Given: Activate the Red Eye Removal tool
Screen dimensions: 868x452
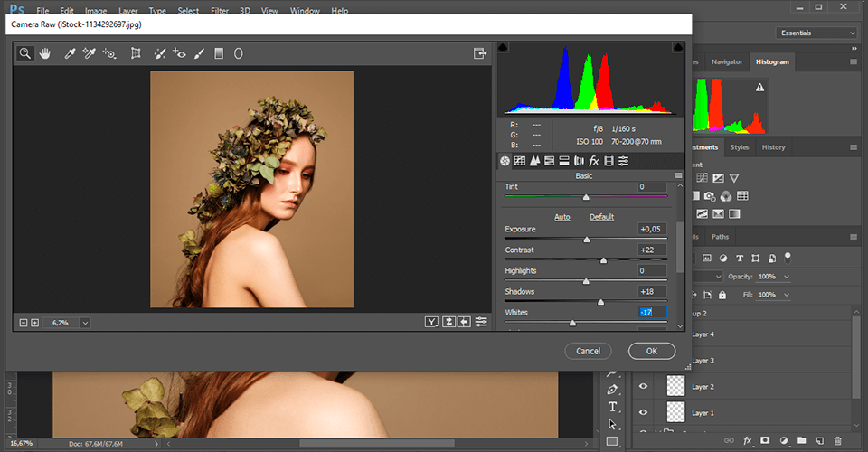Looking at the screenshot, I should [179, 53].
